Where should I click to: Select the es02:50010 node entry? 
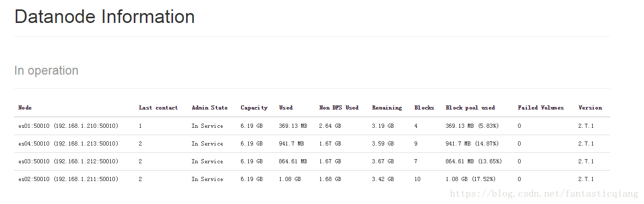pos(68,179)
